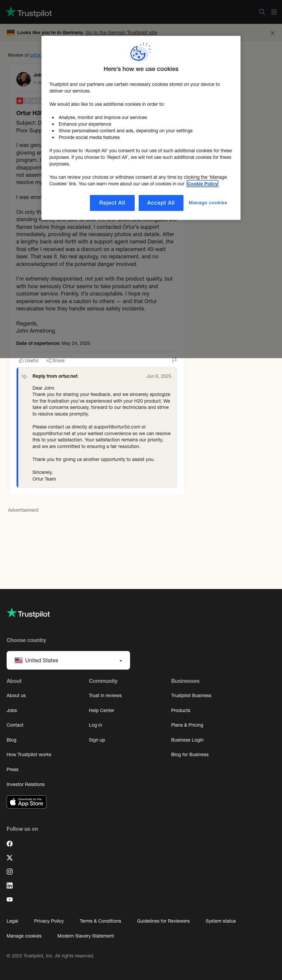Open Guidelines for Reviewers link
Viewport: 282px width, 980px height.
163,921
